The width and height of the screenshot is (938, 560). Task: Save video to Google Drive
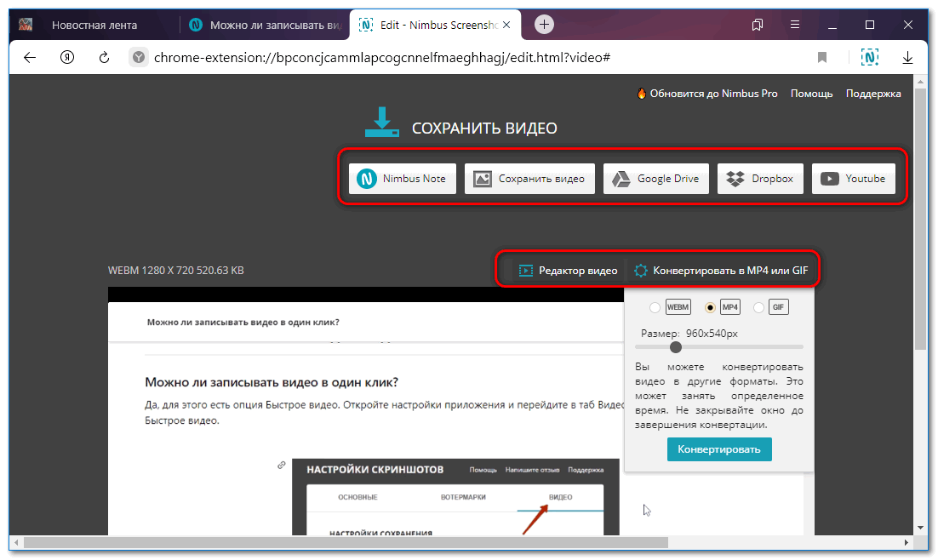point(655,179)
